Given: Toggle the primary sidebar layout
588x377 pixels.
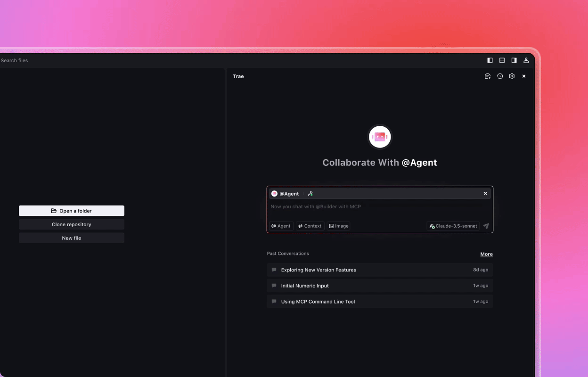Looking at the screenshot, I should click(x=490, y=60).
